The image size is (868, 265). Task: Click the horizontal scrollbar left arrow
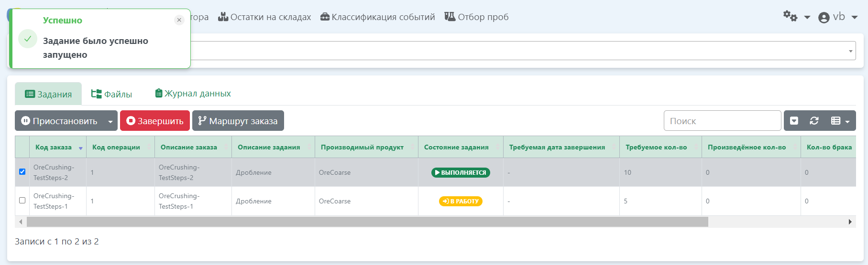tap(21, 222)
